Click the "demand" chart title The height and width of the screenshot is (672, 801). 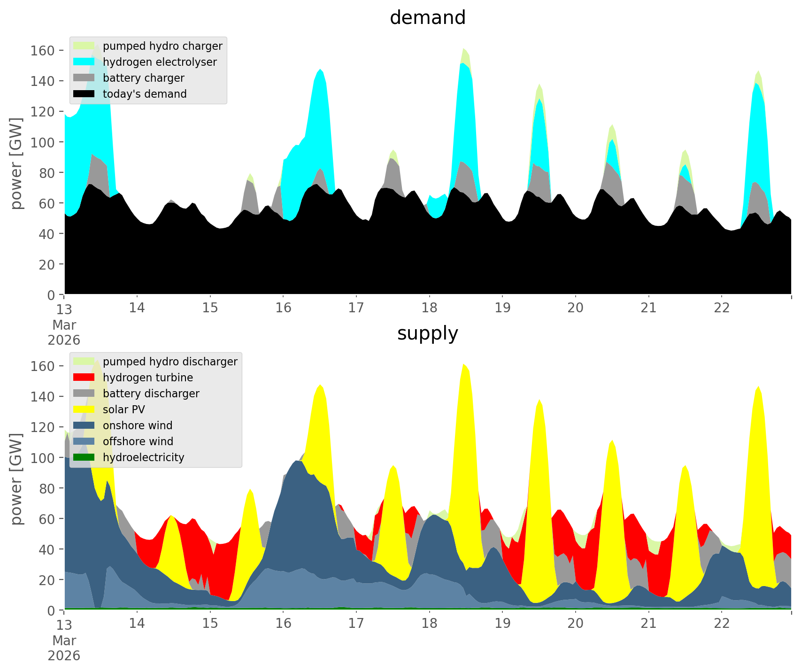click(x=427, y=18)
